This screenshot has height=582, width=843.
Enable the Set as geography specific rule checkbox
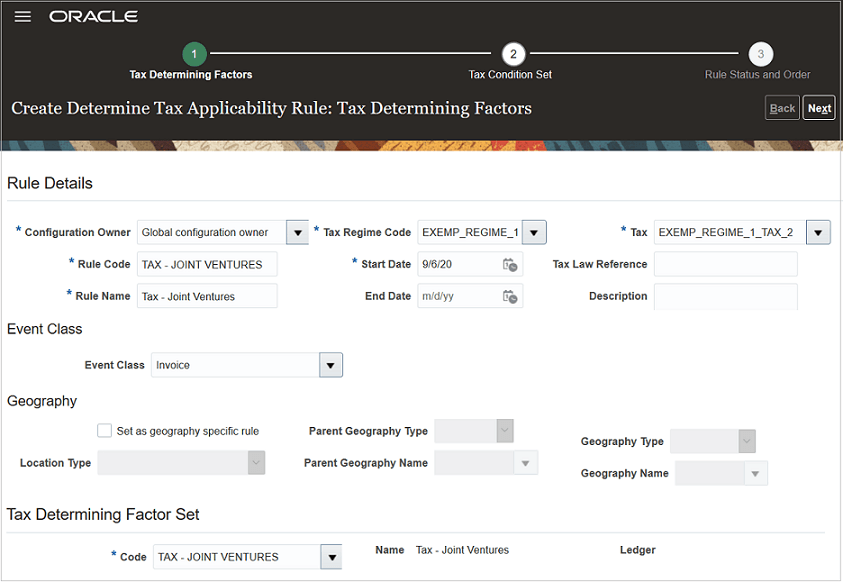tap(104, 430)
